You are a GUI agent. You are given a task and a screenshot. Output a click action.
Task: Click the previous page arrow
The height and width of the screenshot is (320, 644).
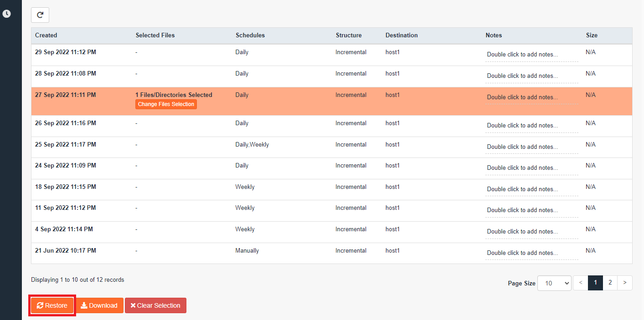(580, 283)
